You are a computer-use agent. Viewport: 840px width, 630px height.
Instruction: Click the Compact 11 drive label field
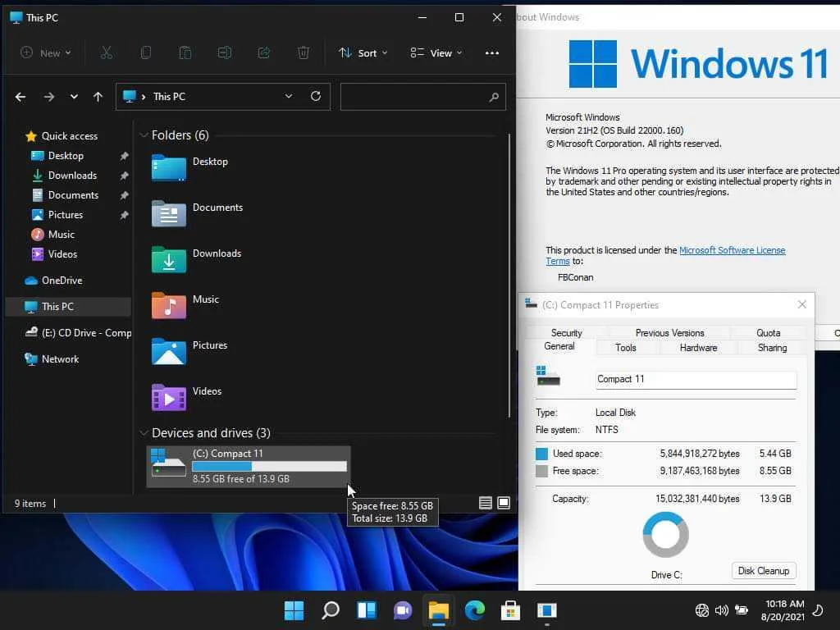click(x=696, y=379)
